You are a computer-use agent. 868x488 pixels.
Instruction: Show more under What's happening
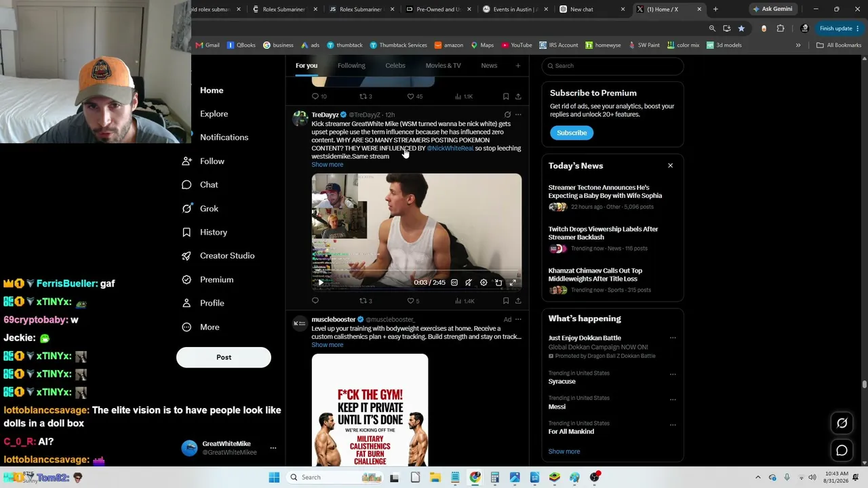pos(564,451)
